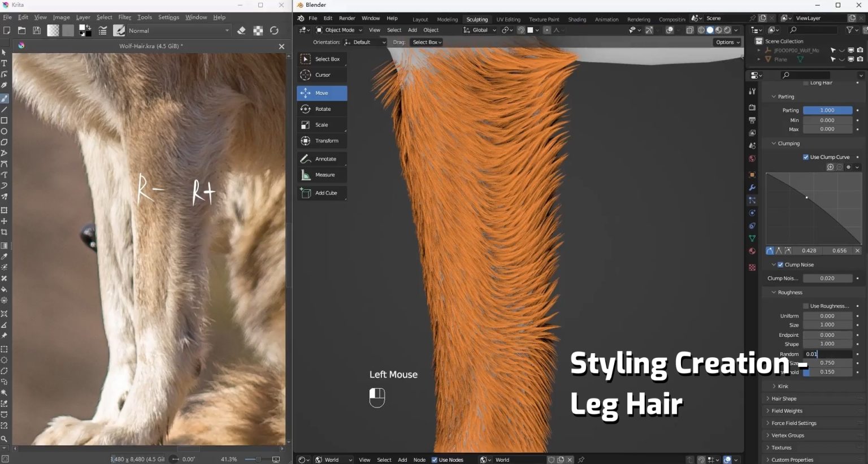The height and width of the screenshot is (464, 868).
Task: Click the Select Box button in Blender's toolbar
Action: tap(322, 58)
